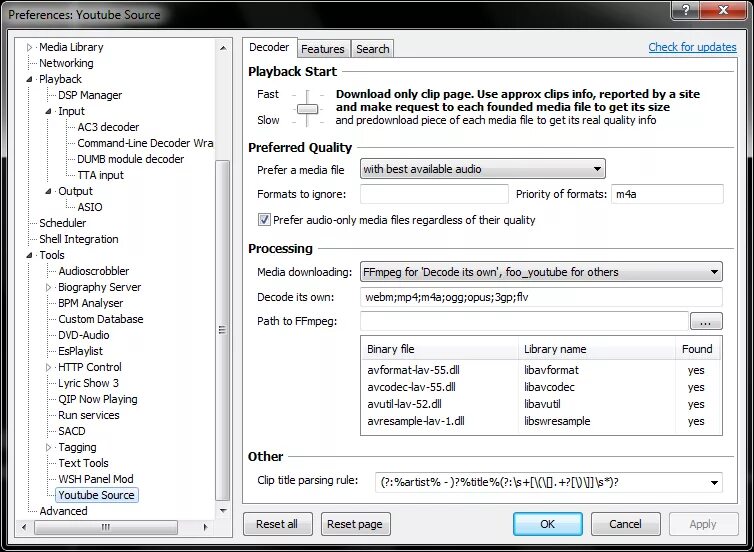The width and height of the screenshot is (754, 552).
Task: Open the Prefer a media file dropdown
Action: tap(482, 169)
